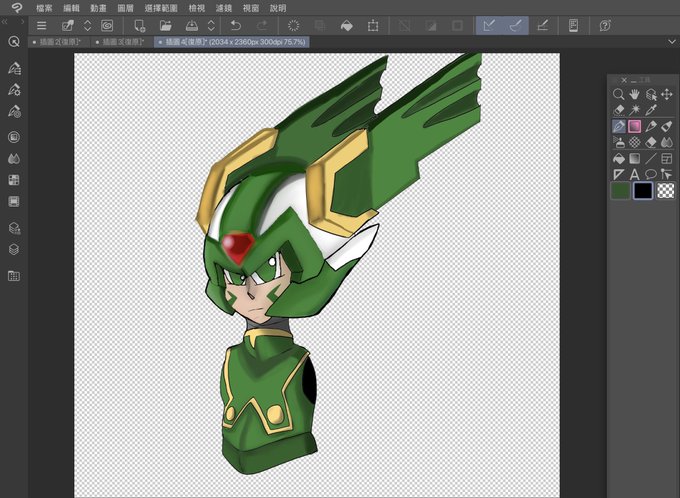The image size is (680, 498).
Task: Open the up-down arrows beside Clip Studio icon
Action: point(87,25)
